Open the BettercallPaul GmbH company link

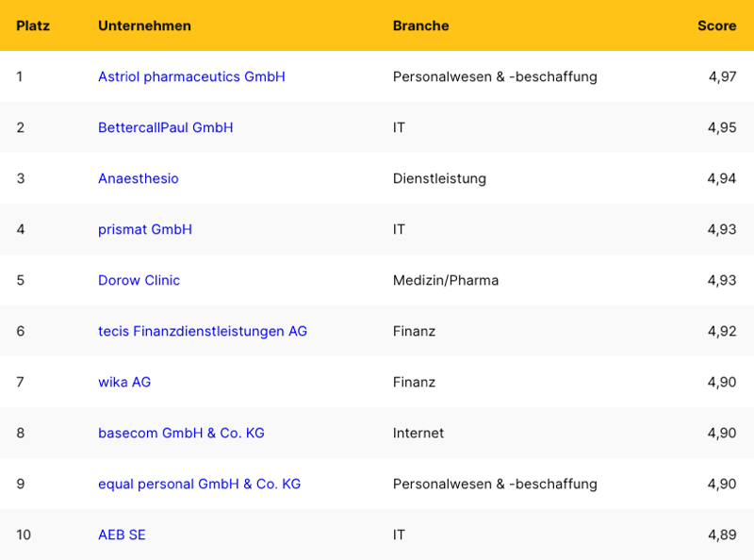click(x=165, y=127)
